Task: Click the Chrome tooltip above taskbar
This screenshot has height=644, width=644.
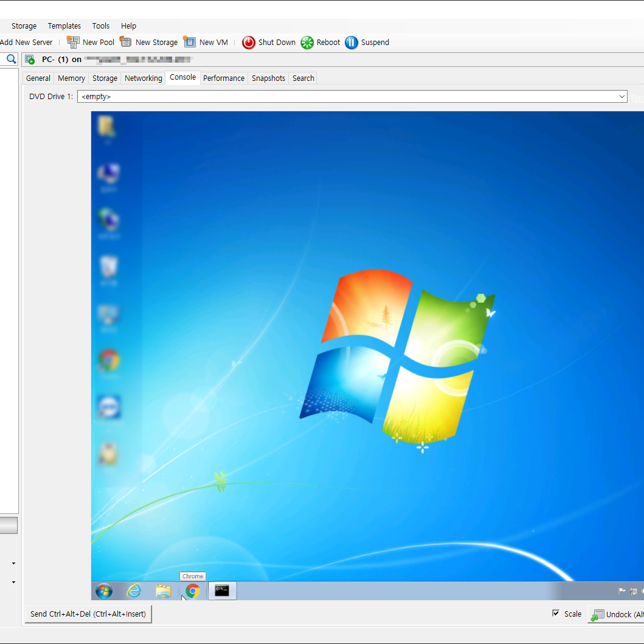Action: (193, 576)
